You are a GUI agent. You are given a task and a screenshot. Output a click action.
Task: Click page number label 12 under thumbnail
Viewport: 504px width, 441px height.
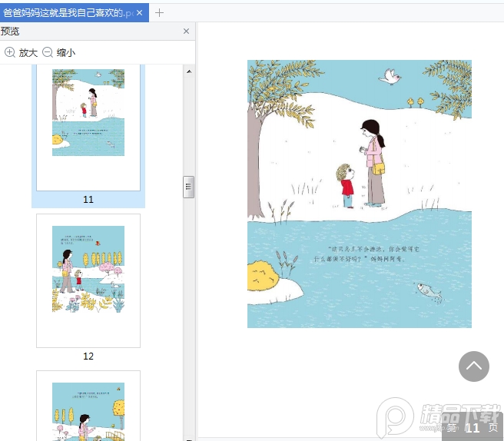pos(88,356)
